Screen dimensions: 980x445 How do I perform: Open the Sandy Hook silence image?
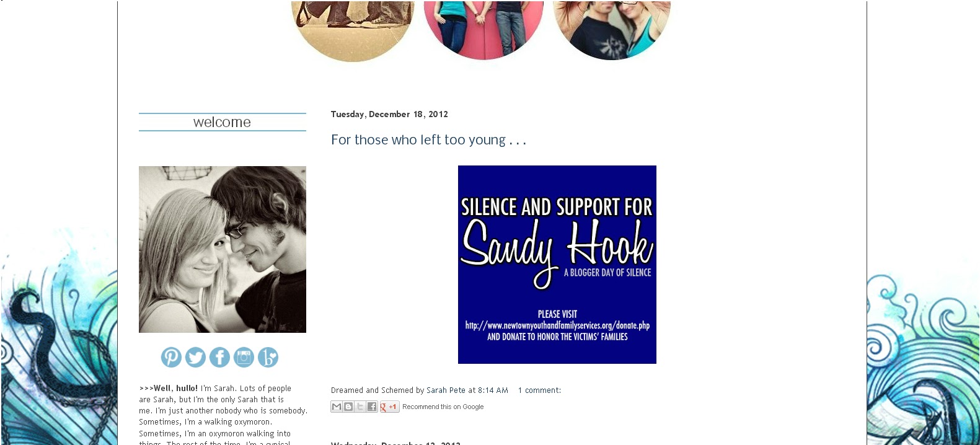click(557, 265)
